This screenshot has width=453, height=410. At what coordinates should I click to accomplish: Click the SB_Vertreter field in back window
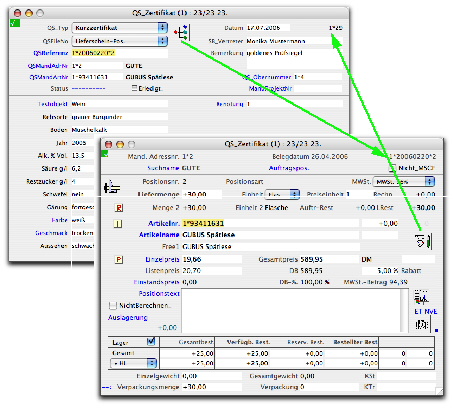tap(294, 41)
